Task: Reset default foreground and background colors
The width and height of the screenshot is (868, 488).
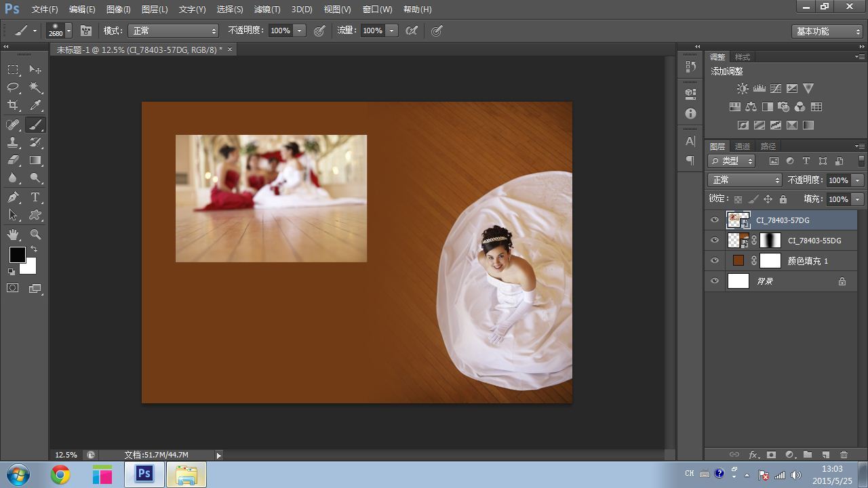Action: coord(12,272)
